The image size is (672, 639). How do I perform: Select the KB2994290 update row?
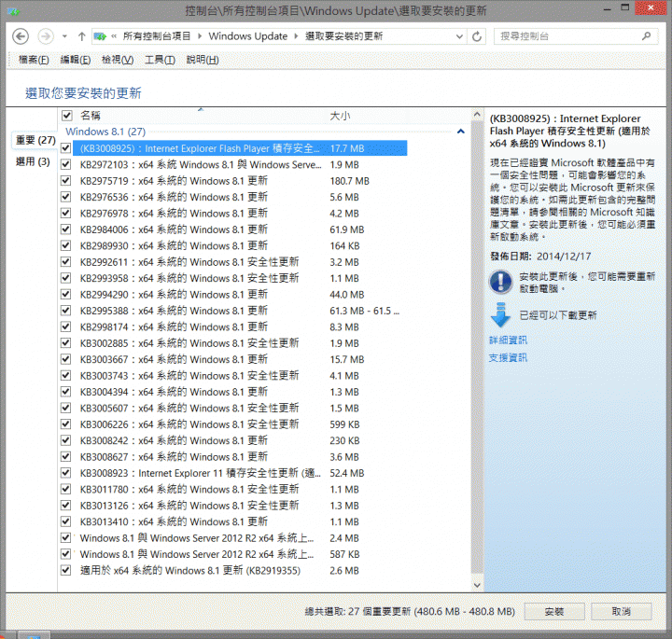point(240,295)
